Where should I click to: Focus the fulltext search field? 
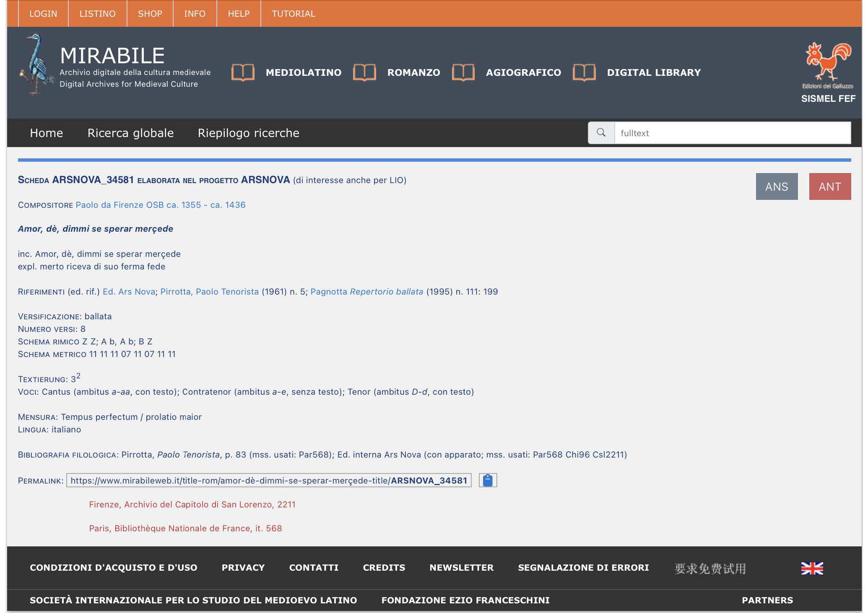pyautogui.click(x=732, y=133)
